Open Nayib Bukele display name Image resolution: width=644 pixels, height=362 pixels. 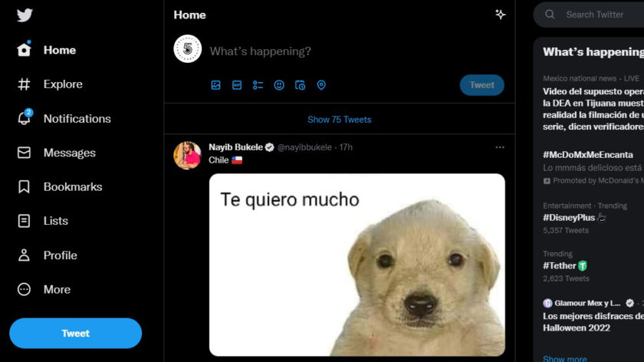pos(236,147)
